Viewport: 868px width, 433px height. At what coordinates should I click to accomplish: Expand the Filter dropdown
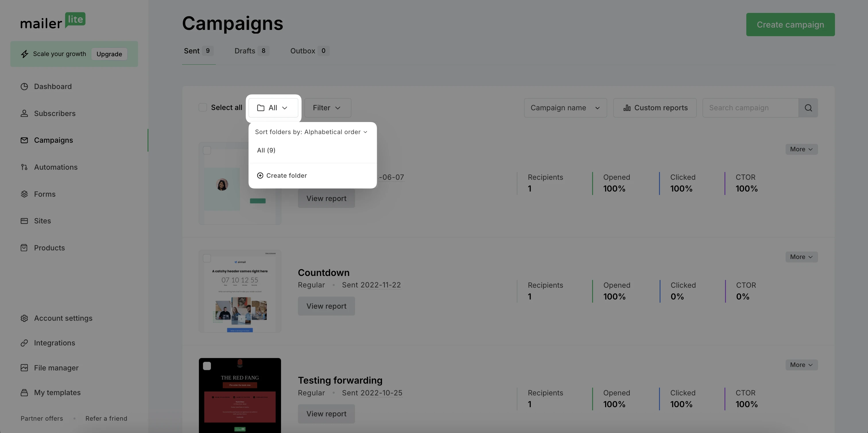(x=328, y=108)
